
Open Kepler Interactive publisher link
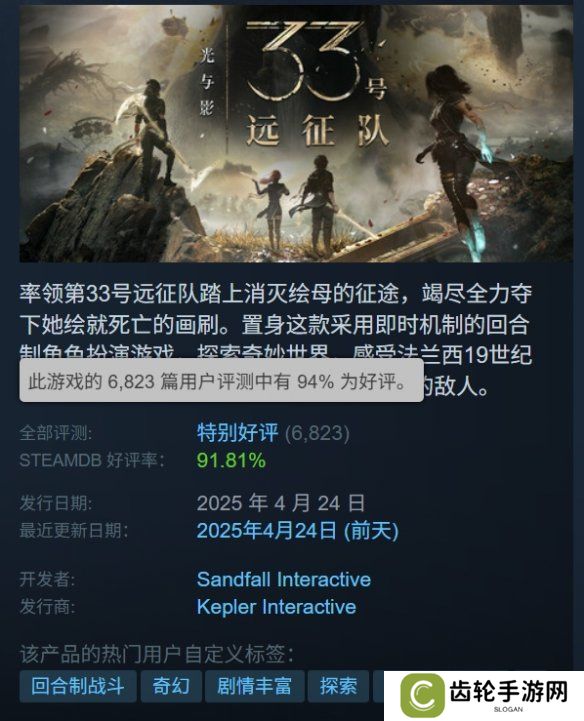click(x=276, y=607)
